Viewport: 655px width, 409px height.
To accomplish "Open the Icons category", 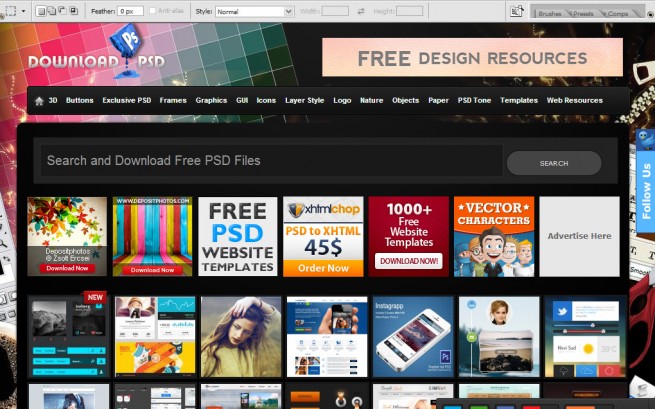I will tap(266, 100).
